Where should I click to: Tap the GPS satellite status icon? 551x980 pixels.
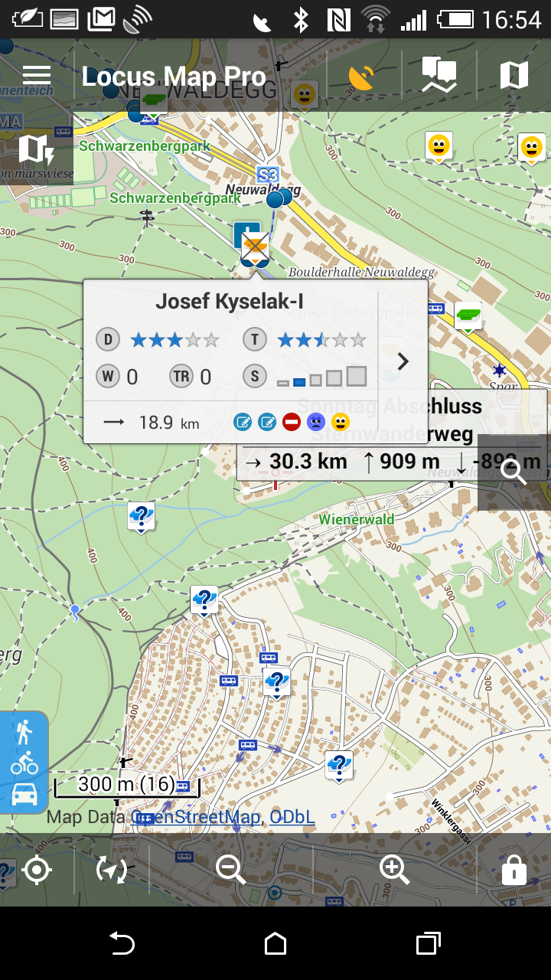(x=361, y=76)
